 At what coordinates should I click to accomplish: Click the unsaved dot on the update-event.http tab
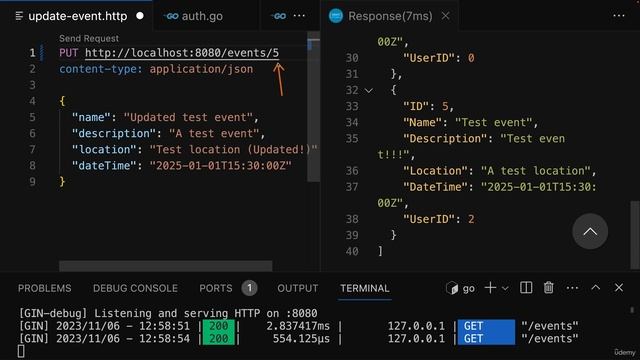tap(140, 16)
